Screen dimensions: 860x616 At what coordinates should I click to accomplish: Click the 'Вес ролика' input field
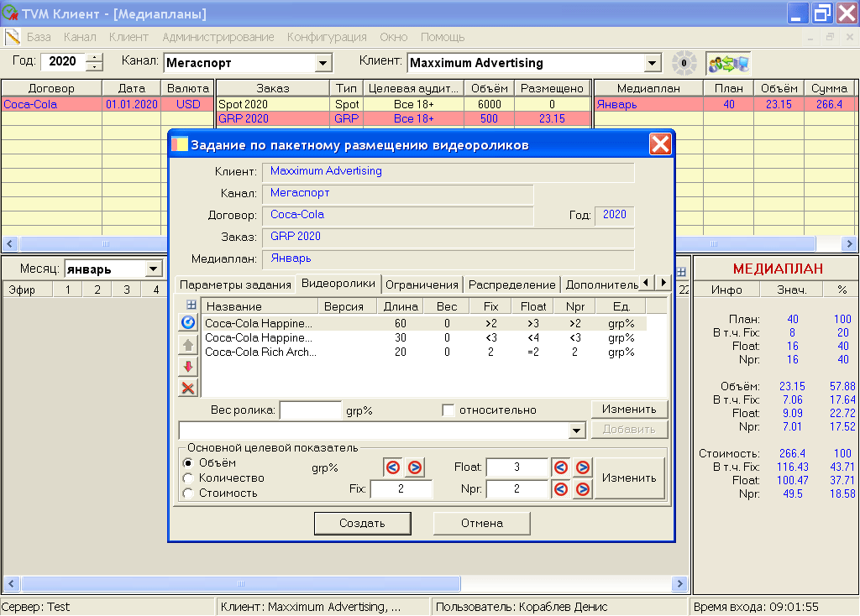(x=310, y=410)
